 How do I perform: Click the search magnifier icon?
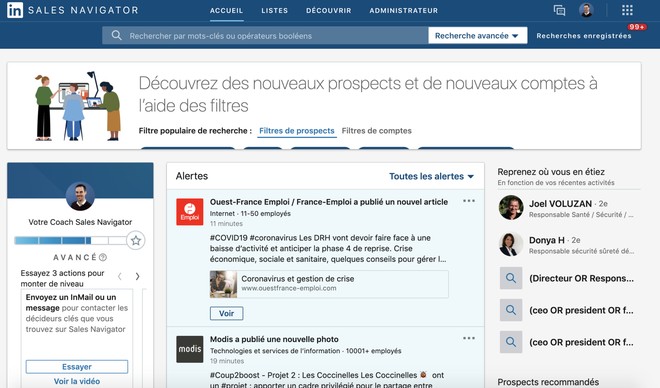pos(117,35)
